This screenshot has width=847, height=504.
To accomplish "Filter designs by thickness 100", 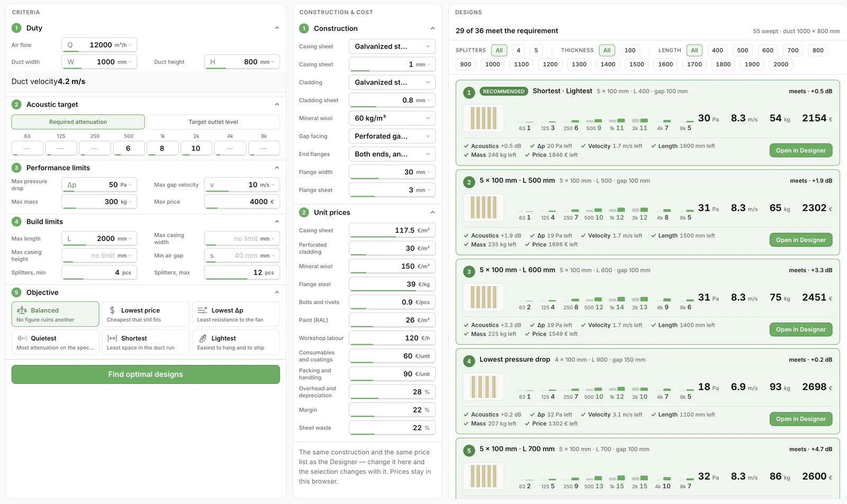I will pyautogui.click(x=630, y=50).
